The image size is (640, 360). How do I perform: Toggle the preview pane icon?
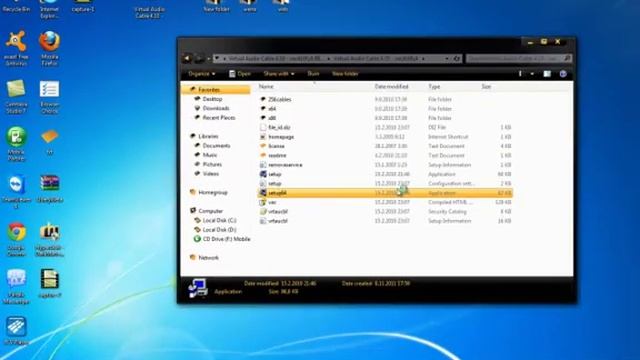pyautogui.click(x=547, y=74)
